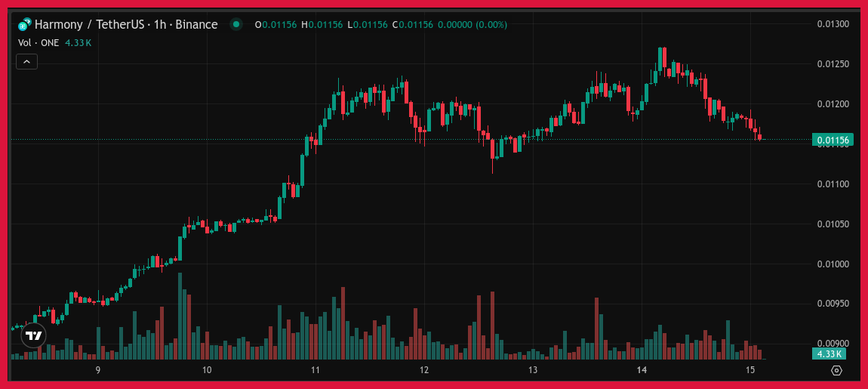
Task: Open the Harmony / TetherUS symbol title
Action: click(x=126, y=24)
